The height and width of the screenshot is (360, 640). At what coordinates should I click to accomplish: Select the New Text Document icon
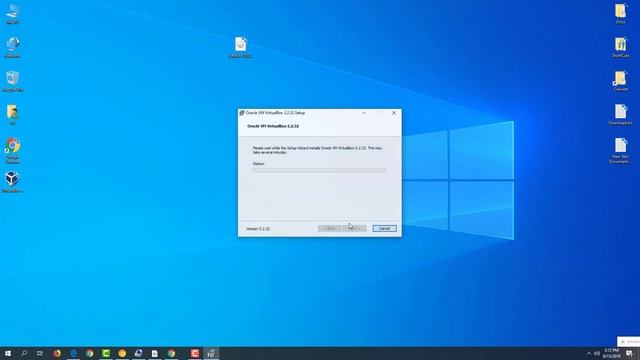(620, 151)
